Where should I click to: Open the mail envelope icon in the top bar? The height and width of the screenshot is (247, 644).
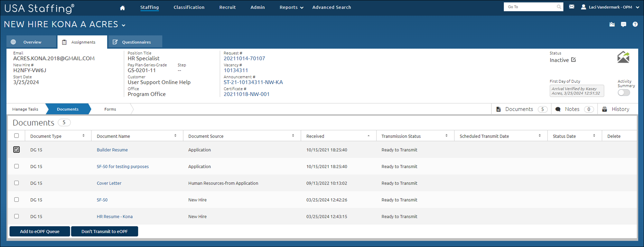point(572,7)
